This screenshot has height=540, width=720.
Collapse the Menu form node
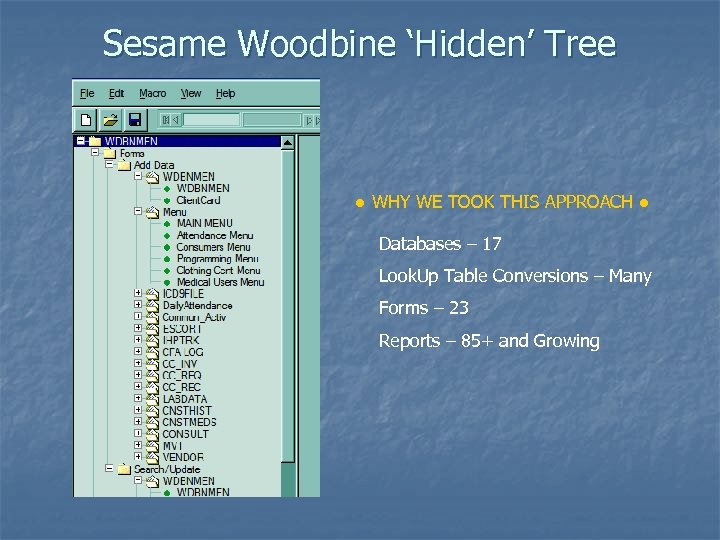click(x=138, y=211)
